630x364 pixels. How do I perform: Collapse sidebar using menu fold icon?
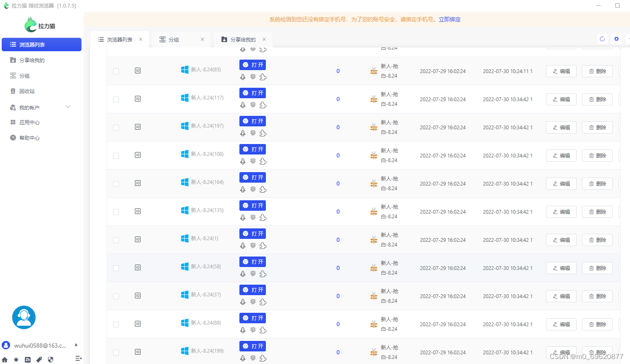[78, 359]
